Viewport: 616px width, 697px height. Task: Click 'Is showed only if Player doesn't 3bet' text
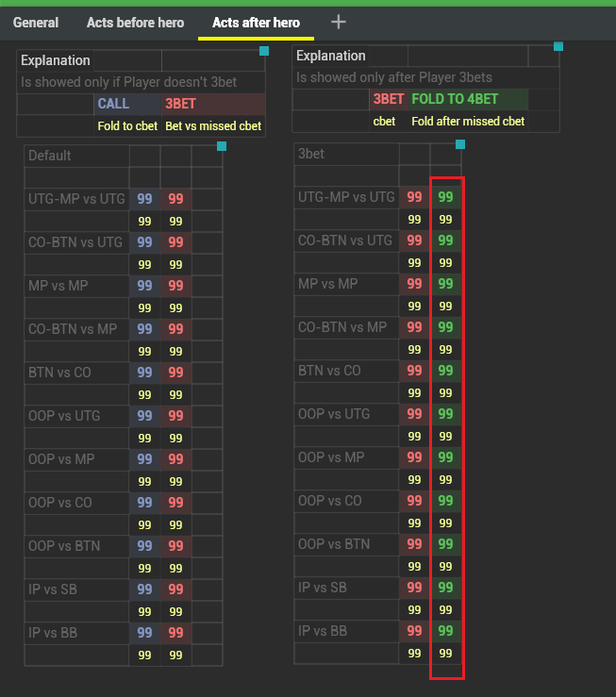[128, 82]
